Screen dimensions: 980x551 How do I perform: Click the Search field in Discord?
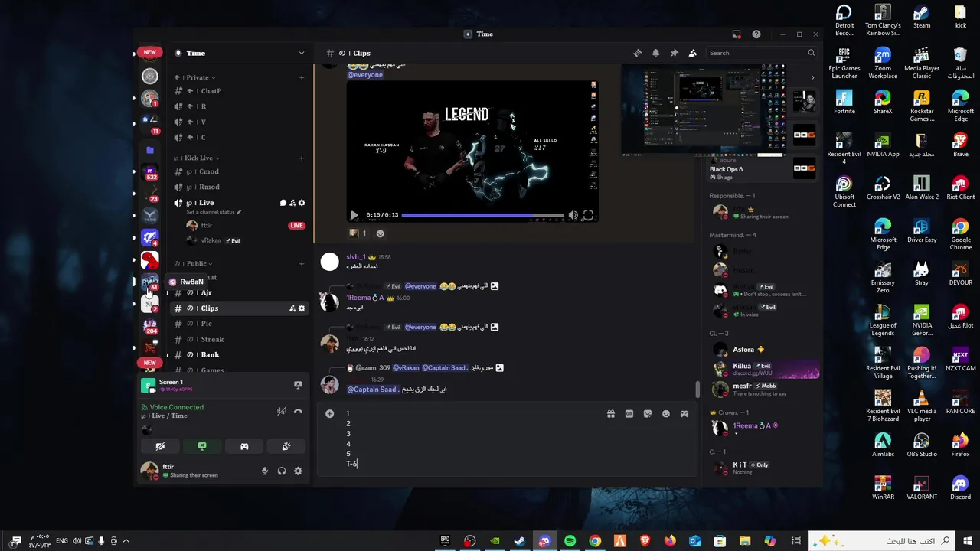click(761, 53)
